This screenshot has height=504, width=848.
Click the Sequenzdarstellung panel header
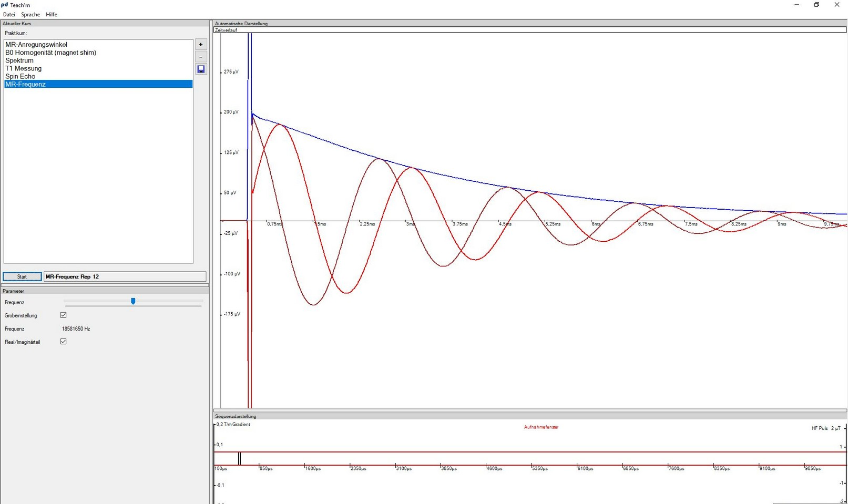(530, 416)
